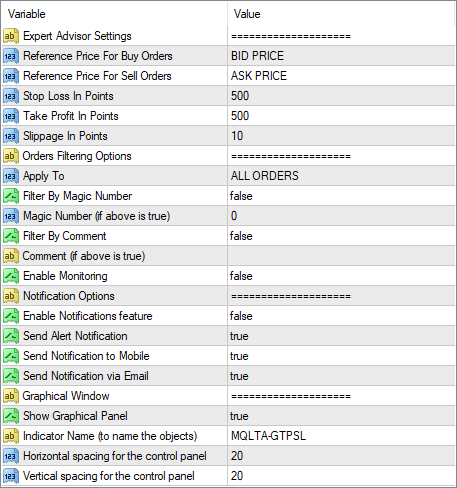Click the integer icon next to Take Profit In Points
The height and width of the screenshot is (488, 457).
[11, 116]
